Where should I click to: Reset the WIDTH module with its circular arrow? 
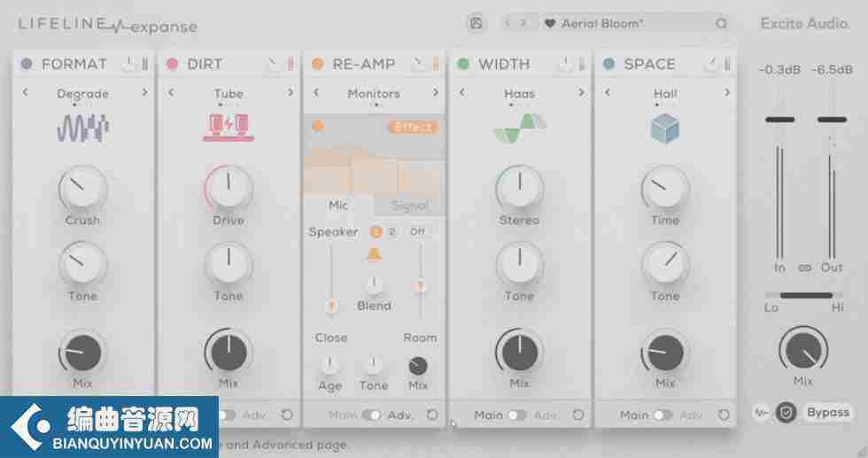click(577, 415)
